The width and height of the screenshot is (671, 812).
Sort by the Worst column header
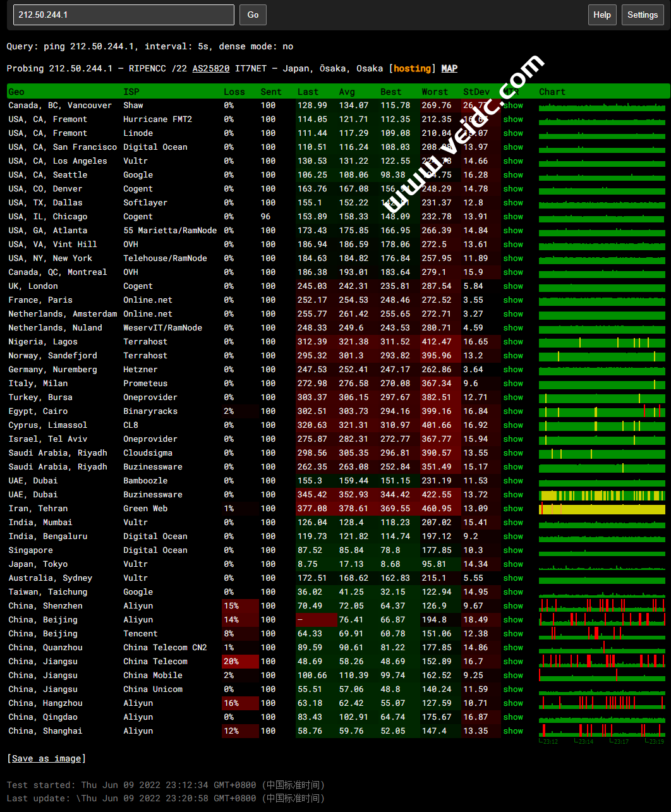[x=435, y=92]
